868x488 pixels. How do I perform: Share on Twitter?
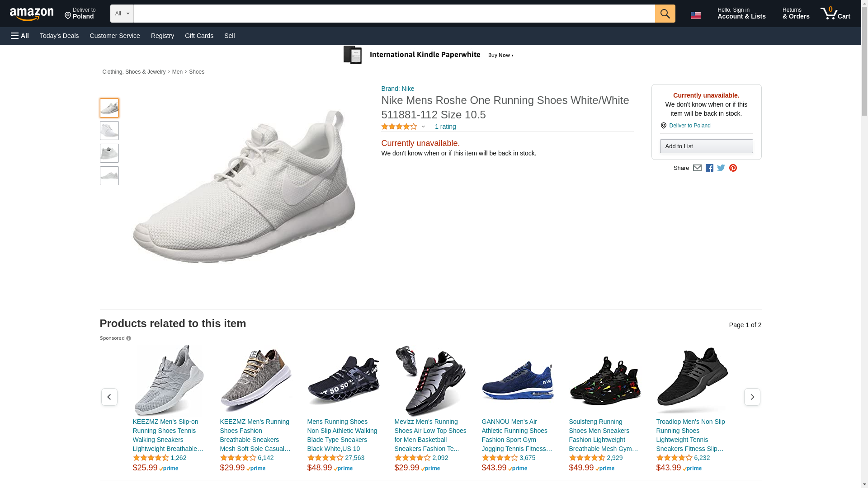coord(721,168)
